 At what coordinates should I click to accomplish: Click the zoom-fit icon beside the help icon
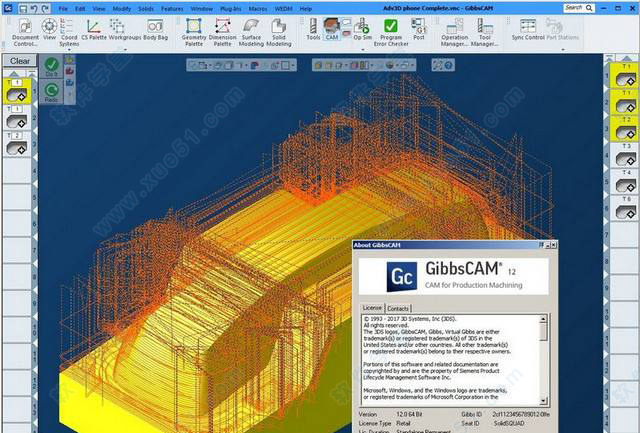[438, 65]
